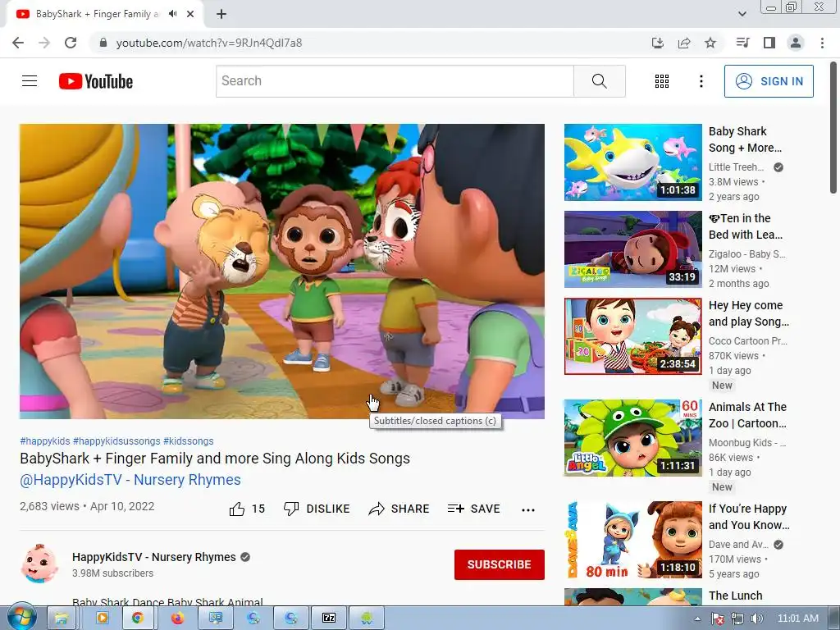Mute the tab via speaker icon

click(172, 14)
